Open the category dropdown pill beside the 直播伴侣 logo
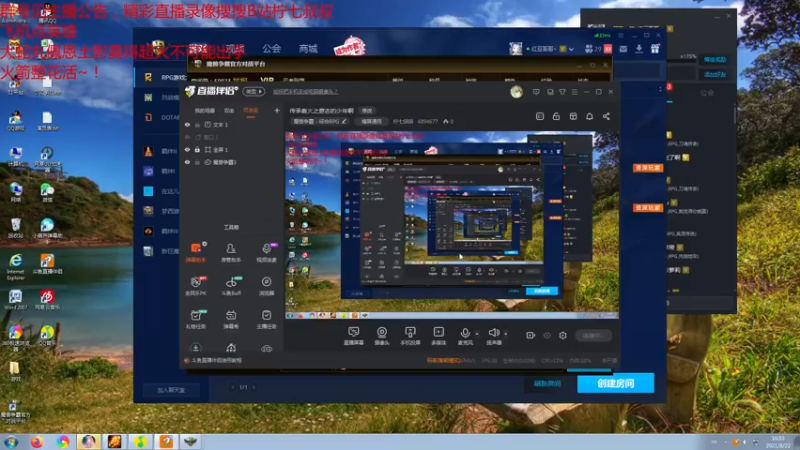Screen dimensions: 800x450 click(254, 92)
